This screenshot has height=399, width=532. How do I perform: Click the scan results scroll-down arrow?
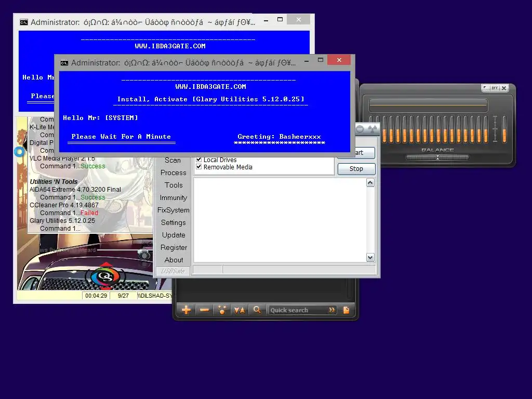[370, 258]
